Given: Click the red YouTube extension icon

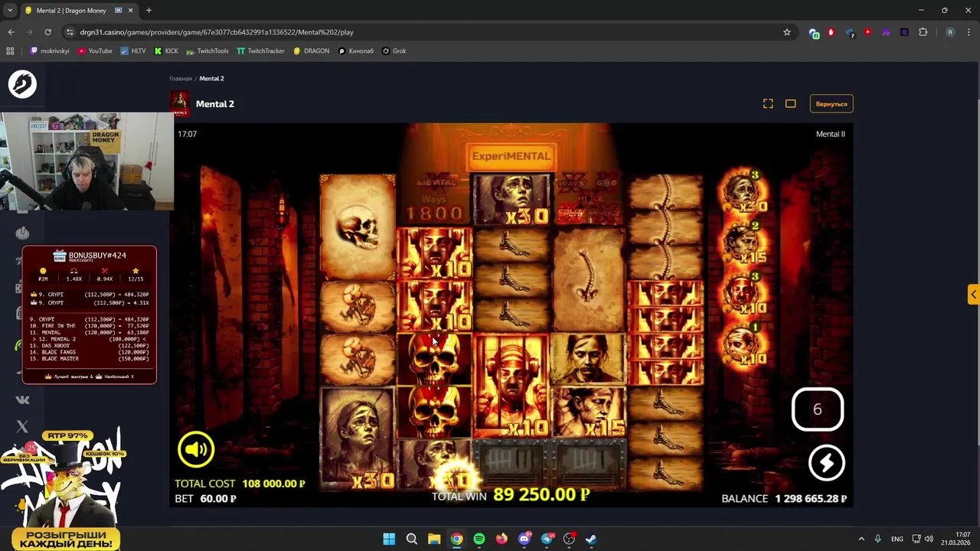Looking at the screenshot, I should 867,32.
